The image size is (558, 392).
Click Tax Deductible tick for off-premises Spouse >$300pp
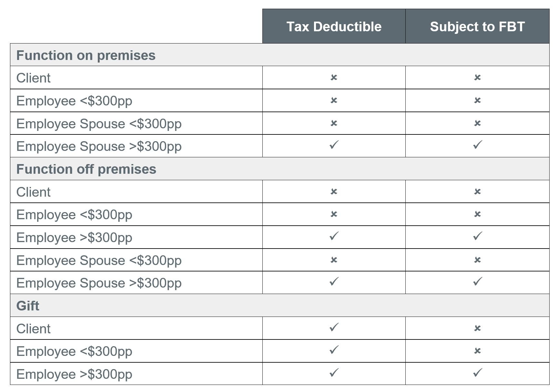coord(334,281)
